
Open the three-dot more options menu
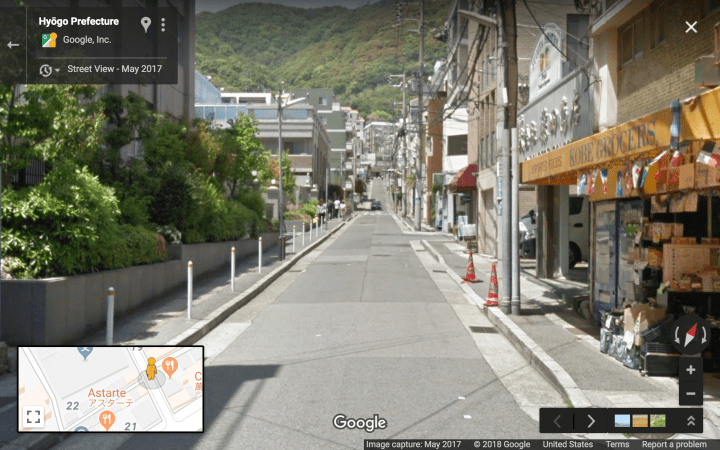coord(163,25)
